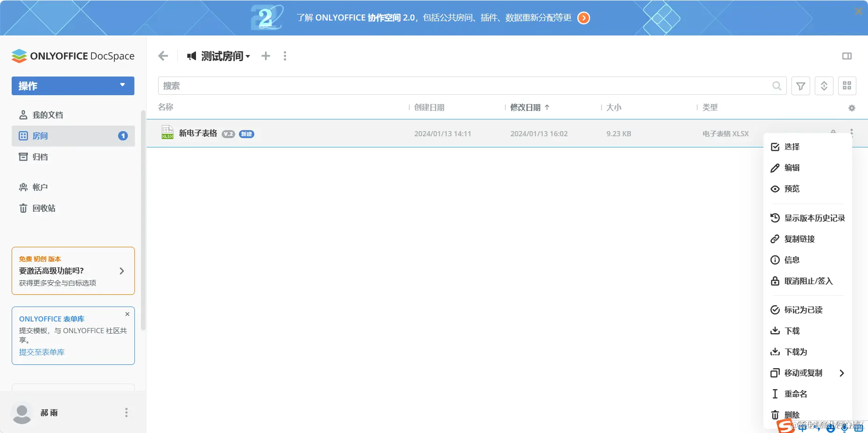The width and height of the screenshot is (868, 433).
Task: Click the sort order icon in the toolbar
Action: (x=824, y=85)
